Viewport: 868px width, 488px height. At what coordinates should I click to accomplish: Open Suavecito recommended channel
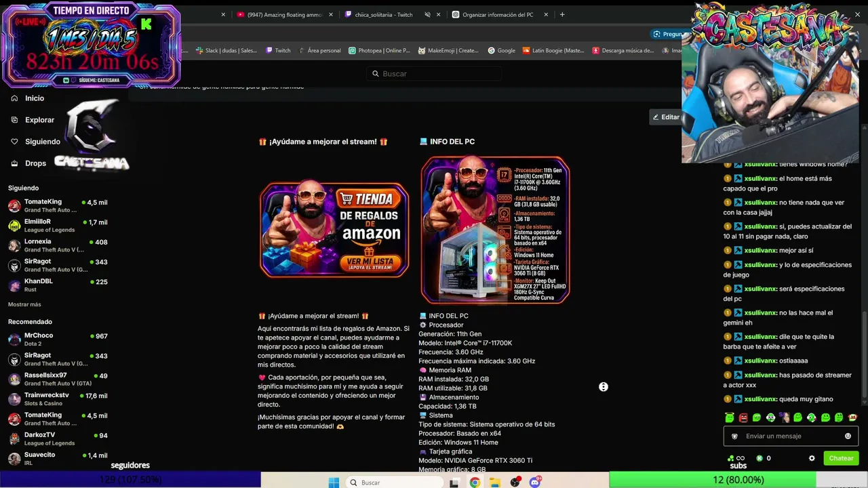pos(58,458)
